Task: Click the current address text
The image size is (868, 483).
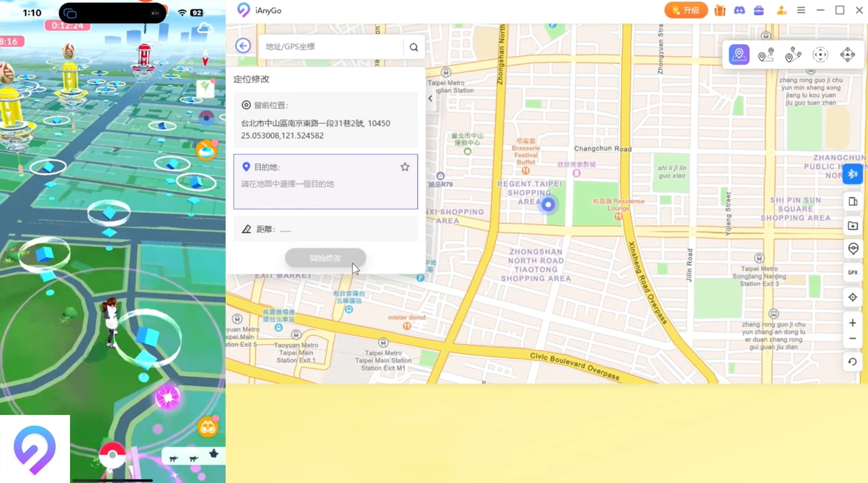Action: tap(316, 123)
